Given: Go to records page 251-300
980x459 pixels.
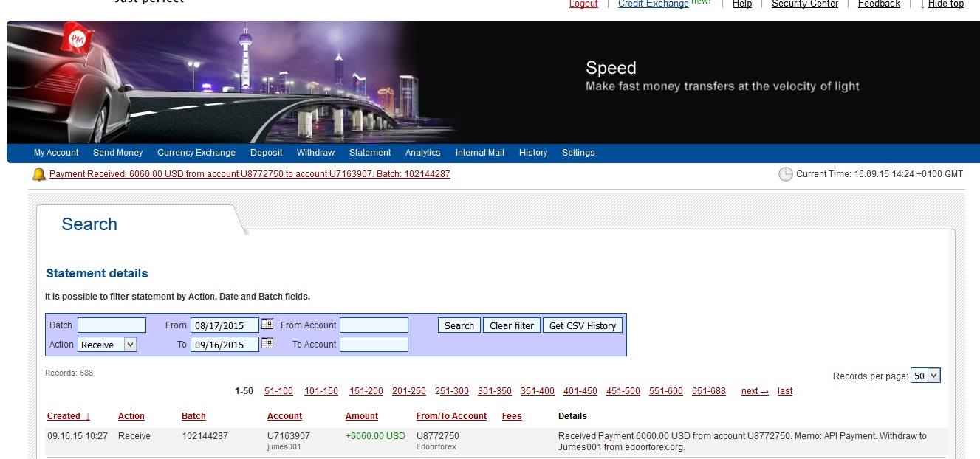Looking at the screenshot, I should [x=452, y=391].
